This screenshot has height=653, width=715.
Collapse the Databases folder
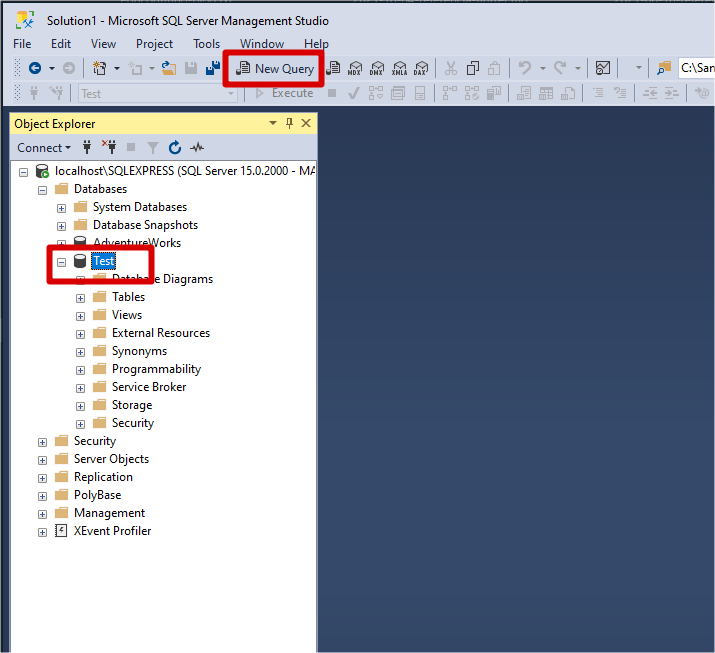click(42, 190)
